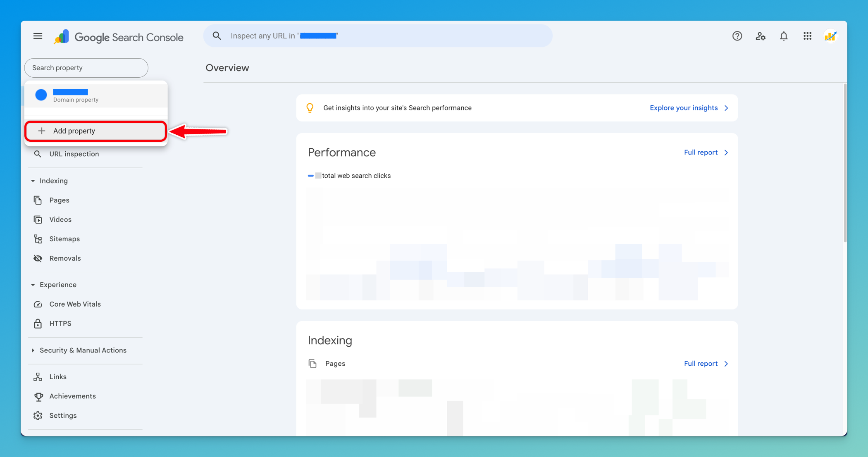The height and width of the screenshot is (457, 868).
Task: Click the Explore your insights link
Action: tap(689, 108)
